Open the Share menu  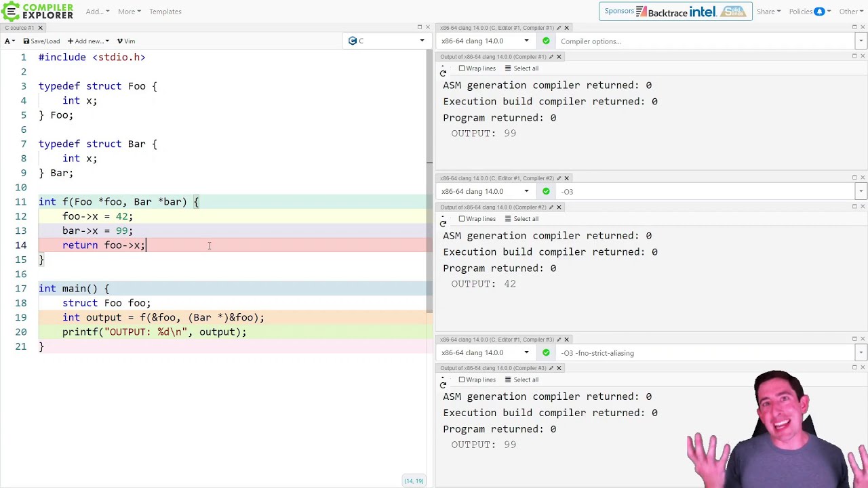768,12
